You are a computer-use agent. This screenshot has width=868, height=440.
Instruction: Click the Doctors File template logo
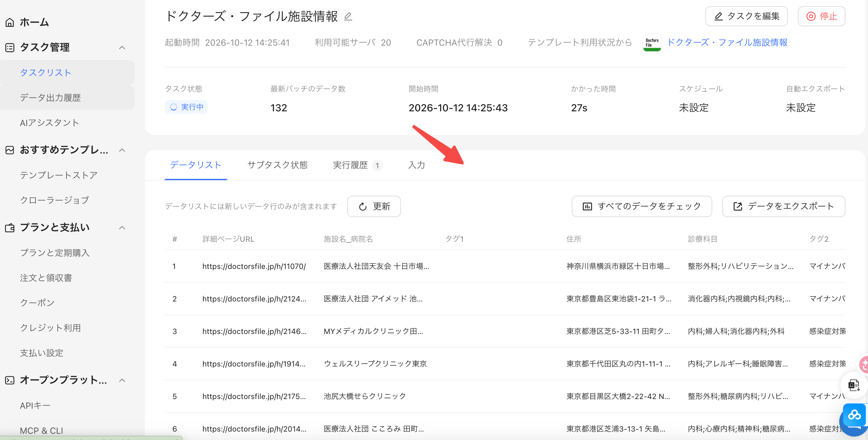point(652,43)
